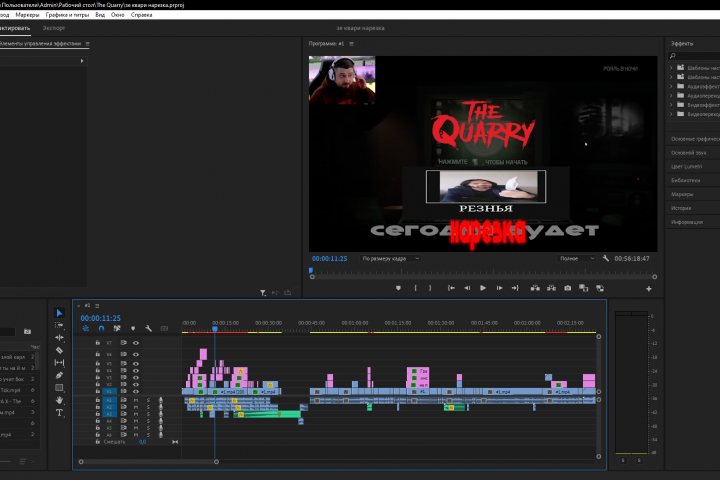Expand 'Видеопереходы' effects folder

click(x=671, y=114)
